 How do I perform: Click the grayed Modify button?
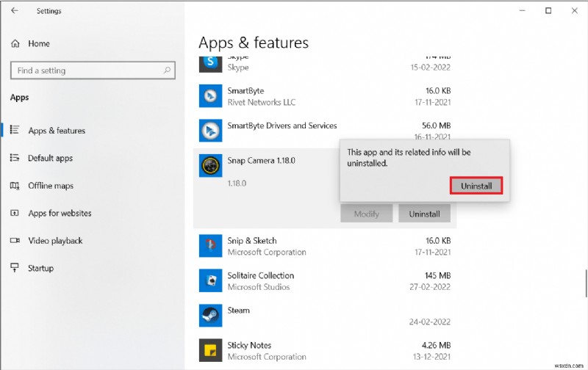pos(366,214)
